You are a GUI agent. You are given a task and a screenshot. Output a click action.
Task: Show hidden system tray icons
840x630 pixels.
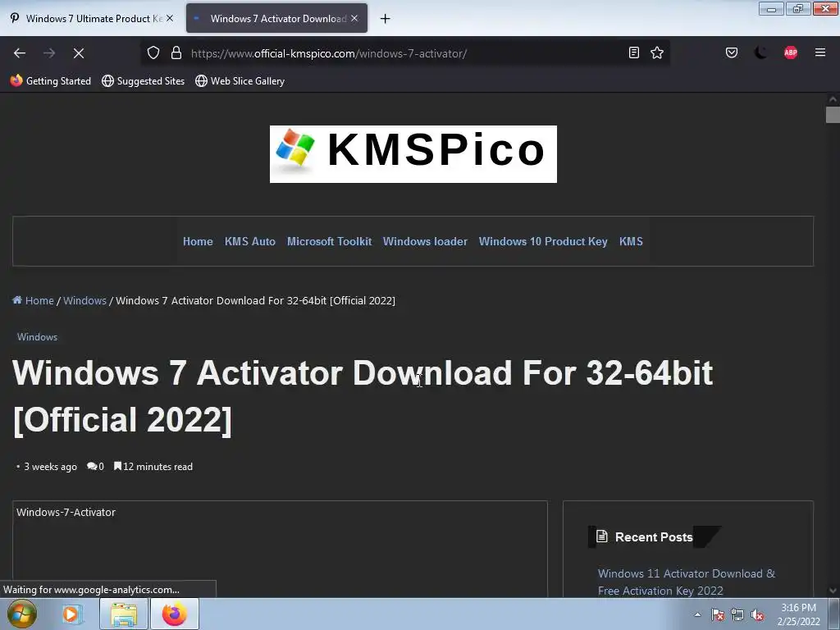[697, 614]
